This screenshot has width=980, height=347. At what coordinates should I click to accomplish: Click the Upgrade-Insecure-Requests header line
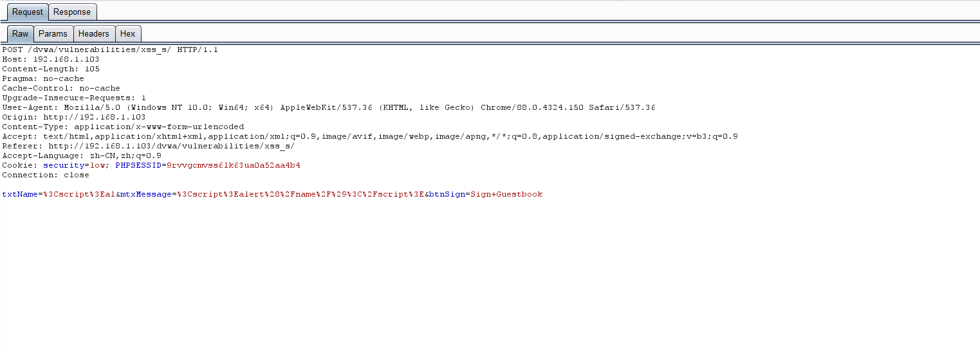74,98
